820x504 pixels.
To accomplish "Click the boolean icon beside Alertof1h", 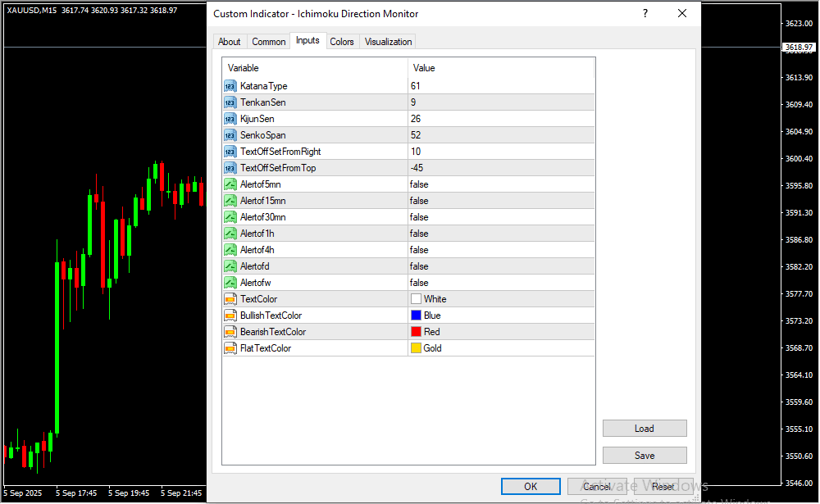I will click(x=230, y=234).
